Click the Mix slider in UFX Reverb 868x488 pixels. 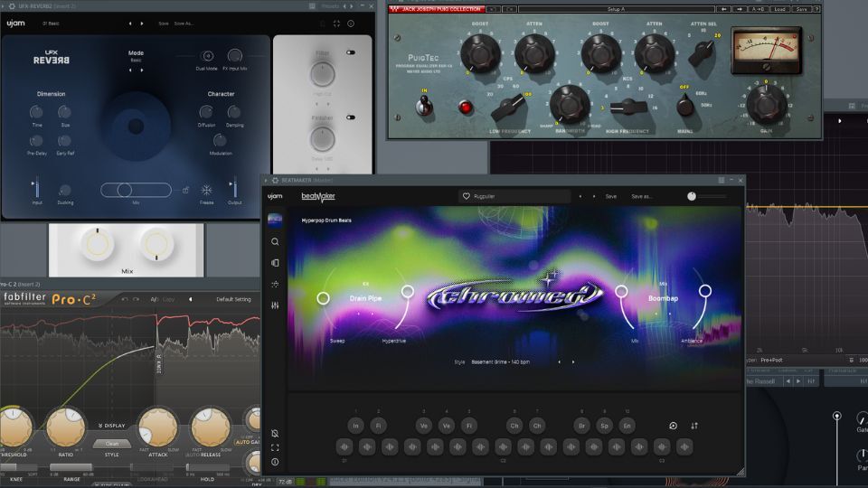coord(136,190)
